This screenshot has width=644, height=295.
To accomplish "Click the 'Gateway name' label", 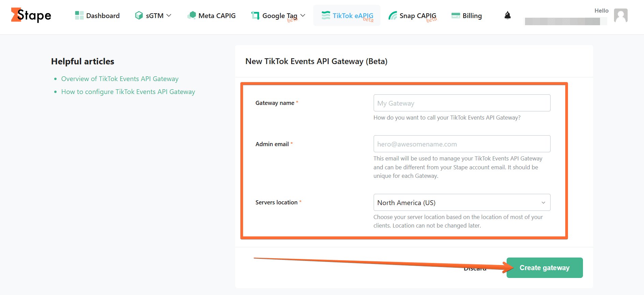I will [x=275, y=103].
